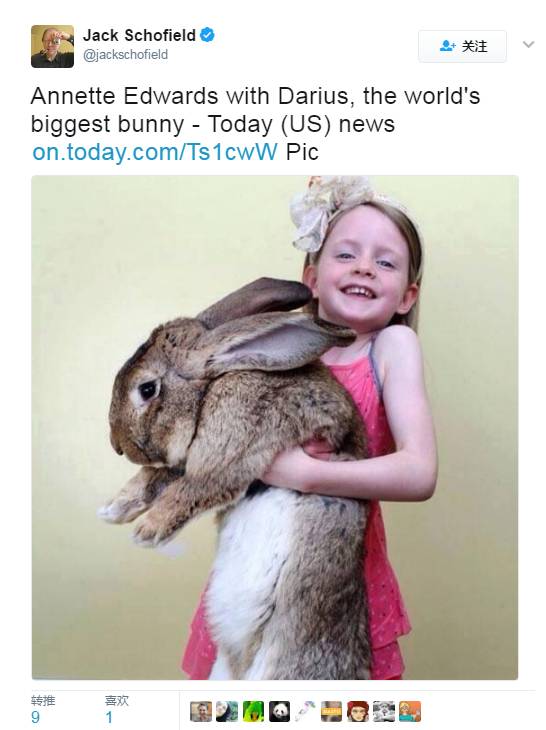Open the on.today.com/Ts1cwW link
The image size is (546, 730).
point(155,152)
